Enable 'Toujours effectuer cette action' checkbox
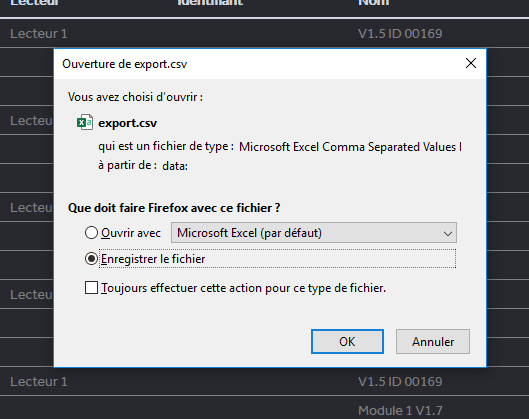This screenshot has height=419, width=529. [91, 288]
